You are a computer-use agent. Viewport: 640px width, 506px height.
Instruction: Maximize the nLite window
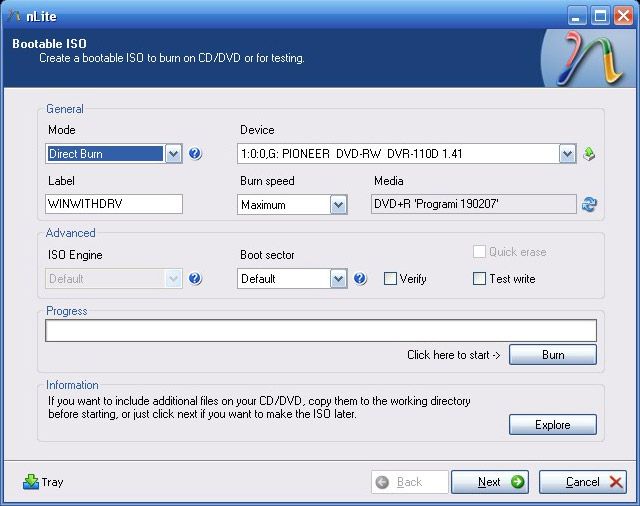tap(601, 15)
